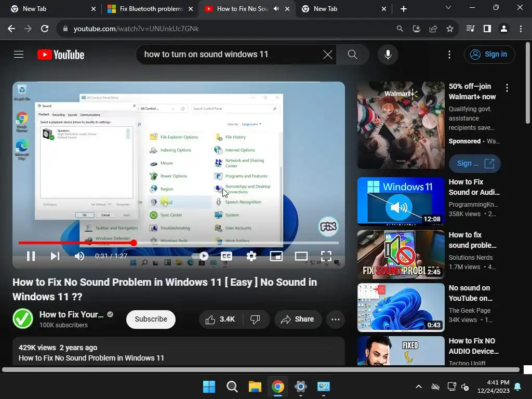Screen dimensions: 532x399
Task: Open the Chrome three-dot menu
Action: pyautogui.click(x=521, y=29)
